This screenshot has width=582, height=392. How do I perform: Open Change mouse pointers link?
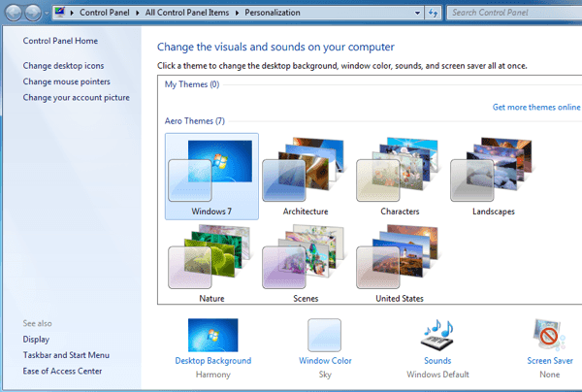(66, 82)
